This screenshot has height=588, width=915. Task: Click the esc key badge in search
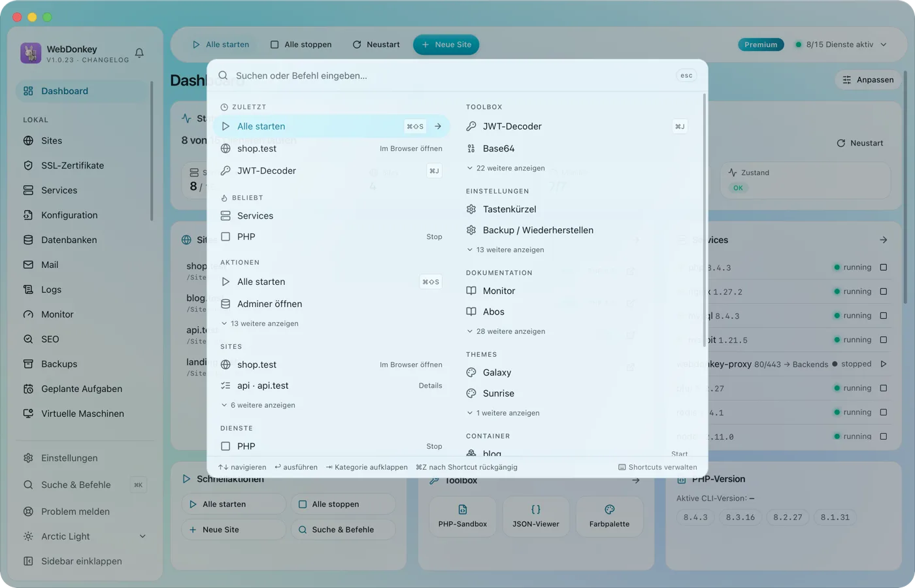tap(686, 76)
